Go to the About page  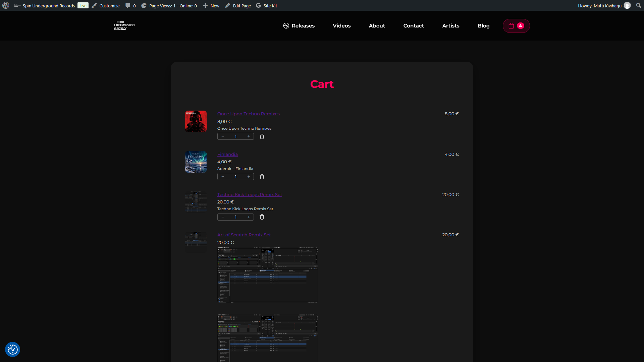[377, 26]
